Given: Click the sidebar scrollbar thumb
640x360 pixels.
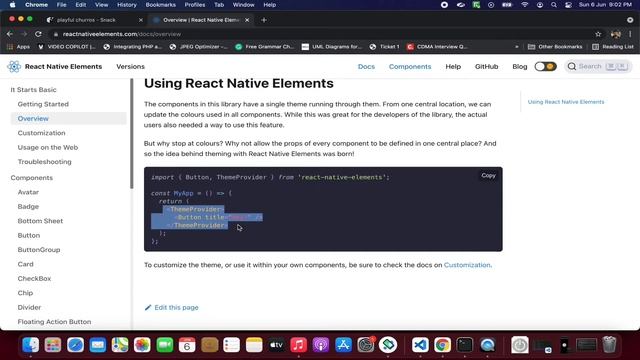Looking at the screenshot, I should click(x=131, y=134).
